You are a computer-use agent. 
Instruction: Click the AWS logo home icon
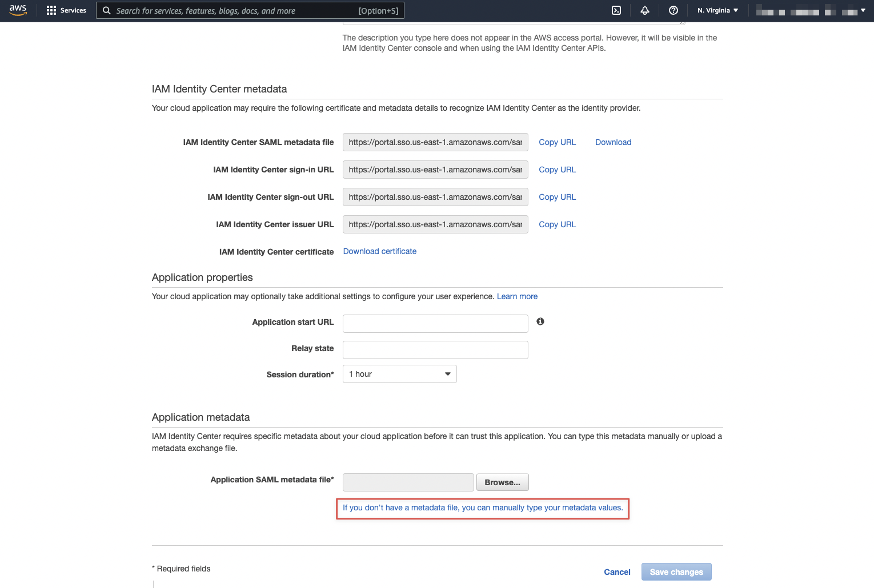coord(18,10)
